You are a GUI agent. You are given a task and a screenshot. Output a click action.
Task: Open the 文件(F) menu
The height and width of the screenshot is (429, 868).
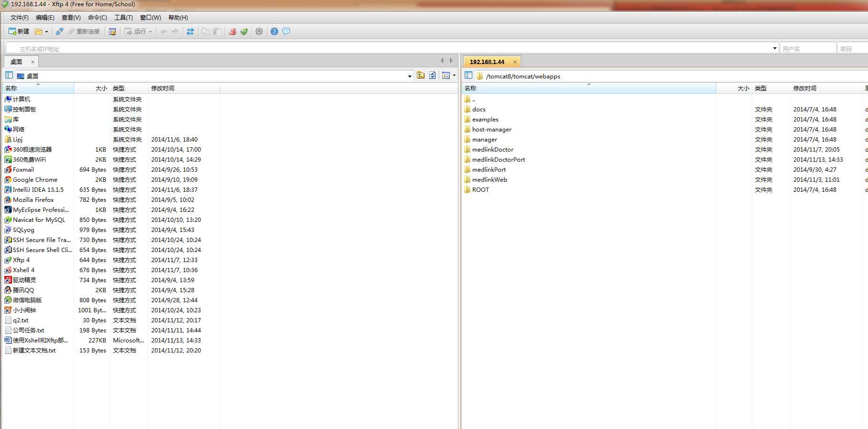click(20, 18)
